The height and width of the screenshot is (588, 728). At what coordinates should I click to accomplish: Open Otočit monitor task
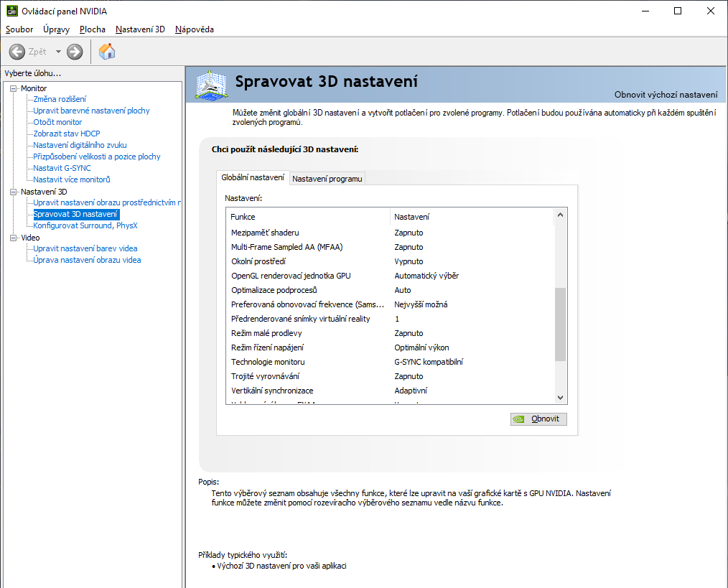coord(57,122)
